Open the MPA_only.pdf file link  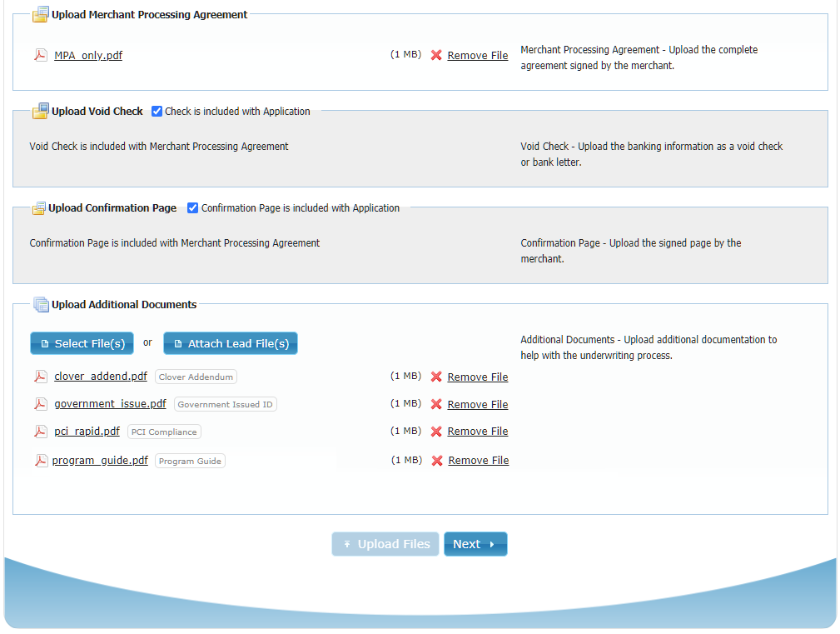88,56
